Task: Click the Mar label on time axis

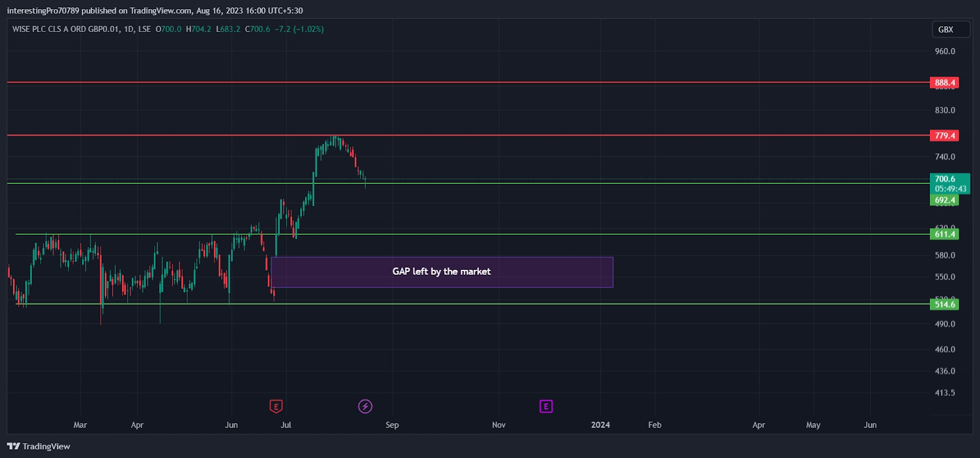Action: [x=80, y=425]
